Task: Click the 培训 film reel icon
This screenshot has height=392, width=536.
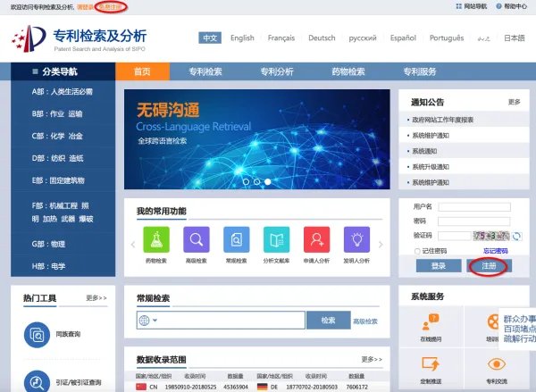Action: pos(493,322)
